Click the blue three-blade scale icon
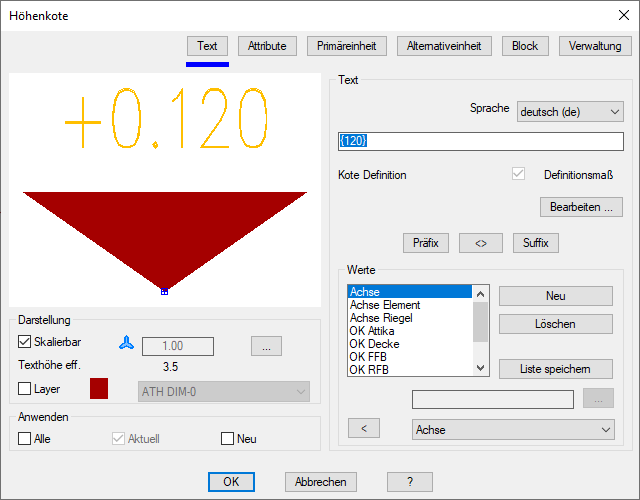Screen dimensions: 640x500 pyautogui.click(x=125, y=343)
